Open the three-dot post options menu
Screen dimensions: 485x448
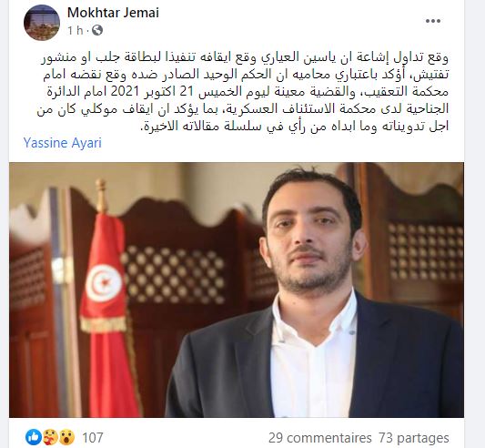[x=433, y=21]
